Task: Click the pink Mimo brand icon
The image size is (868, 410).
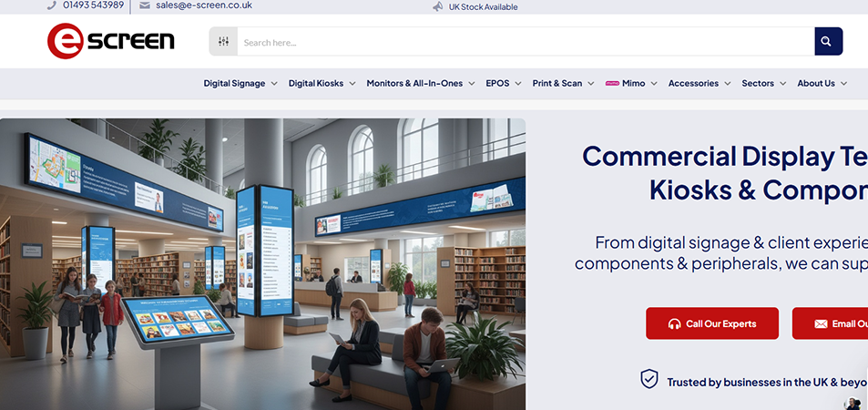Action: click(x=612, y=83)
